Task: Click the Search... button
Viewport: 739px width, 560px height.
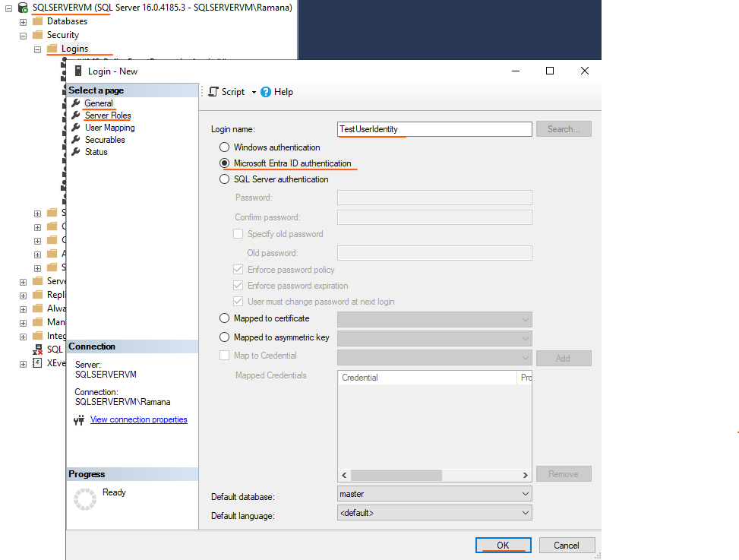Action: pos(564,129)
